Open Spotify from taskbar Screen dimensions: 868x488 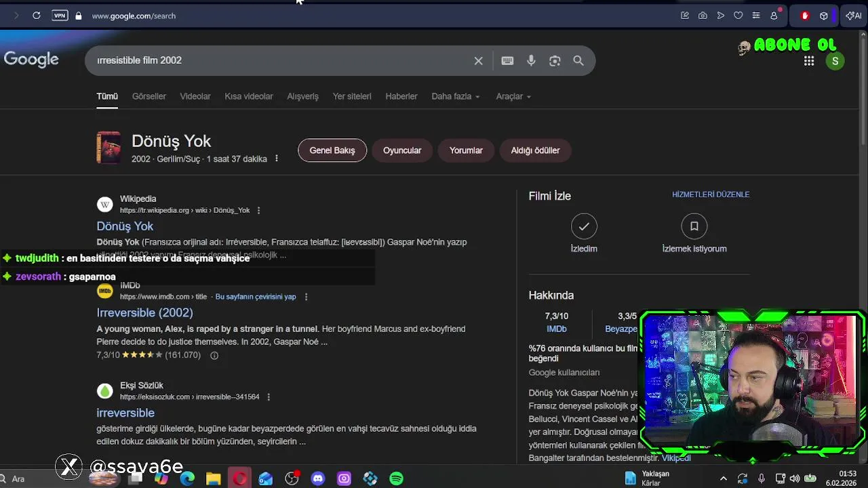tap(397, 479)
